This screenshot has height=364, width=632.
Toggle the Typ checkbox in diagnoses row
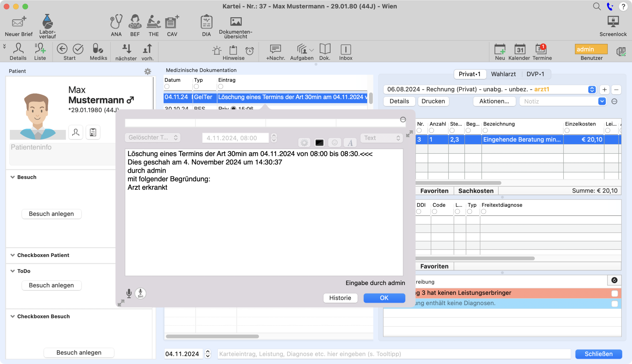coord(470,211)
